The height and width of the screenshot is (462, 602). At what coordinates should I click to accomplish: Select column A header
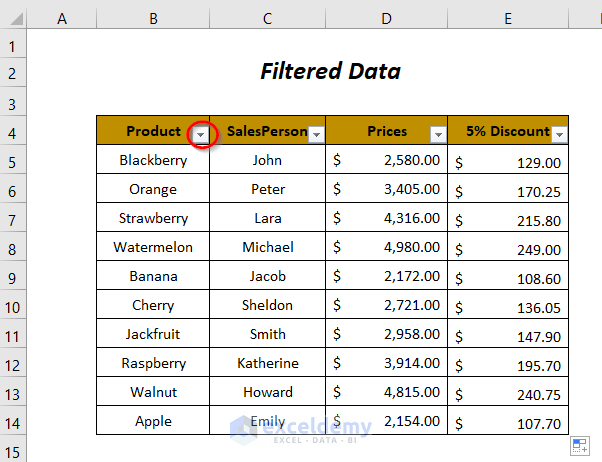pos(62,17)
